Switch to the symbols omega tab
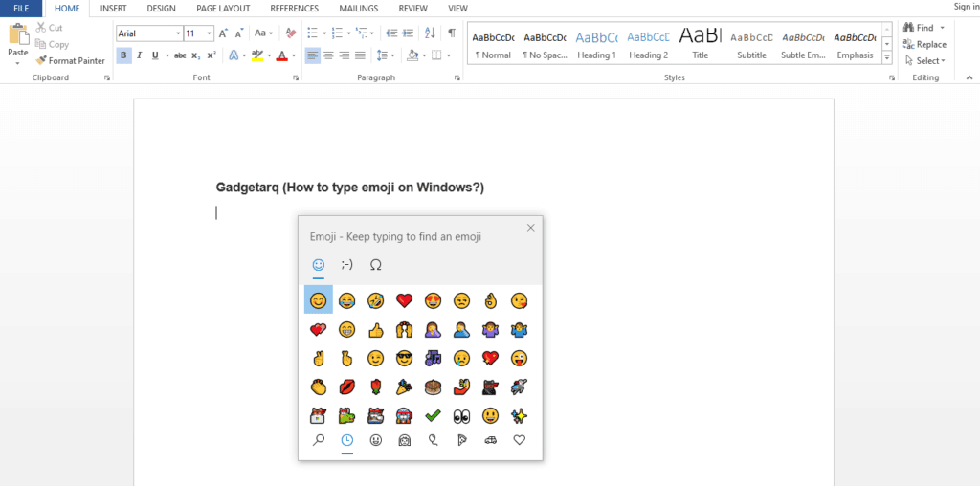The width and height of the screenshot is (980, 486). [375, 265]
